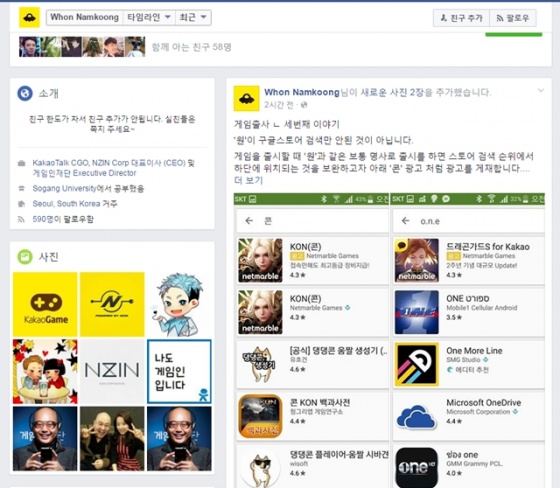Screen dimensions: 560x488
Task: Click the globe icon next to 소개
Action: pyautogui.click(x=25, y=93)
